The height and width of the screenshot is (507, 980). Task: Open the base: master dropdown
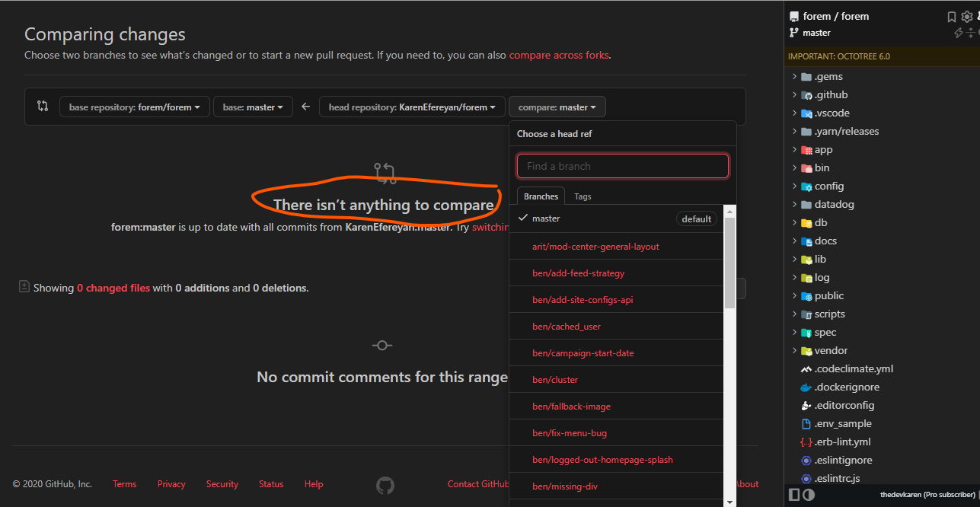click(253, 107)
